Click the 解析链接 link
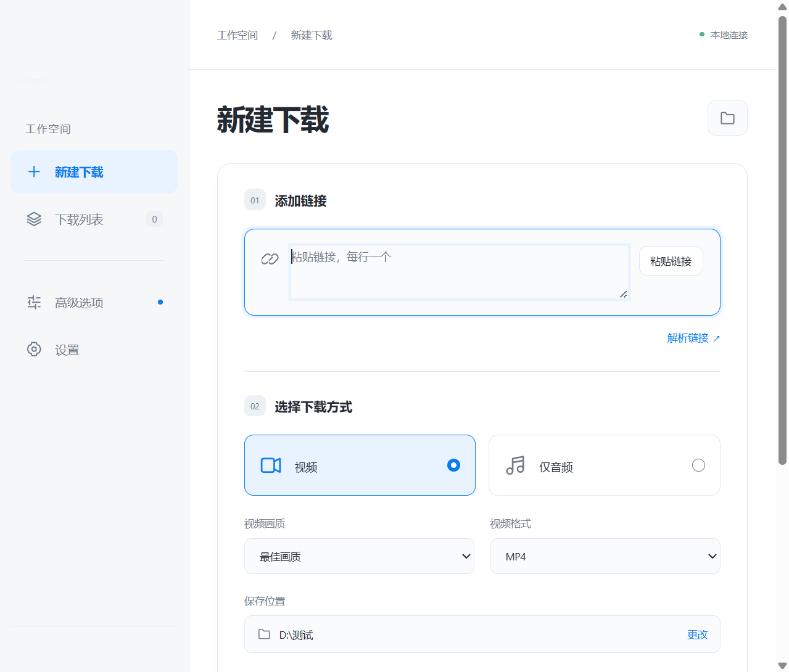Image resolution: width=789 pixels, height=672 pixels. click(x=693, y=338)
